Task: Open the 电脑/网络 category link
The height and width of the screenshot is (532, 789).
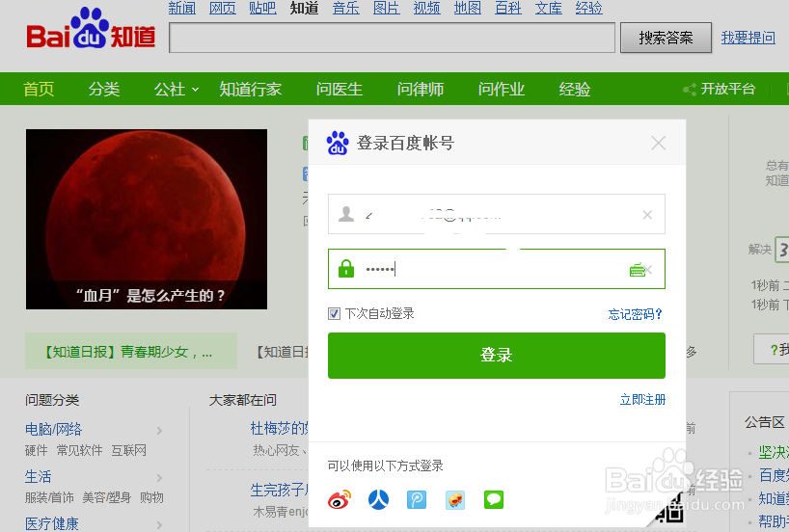Action: click(x=53, y=430)
